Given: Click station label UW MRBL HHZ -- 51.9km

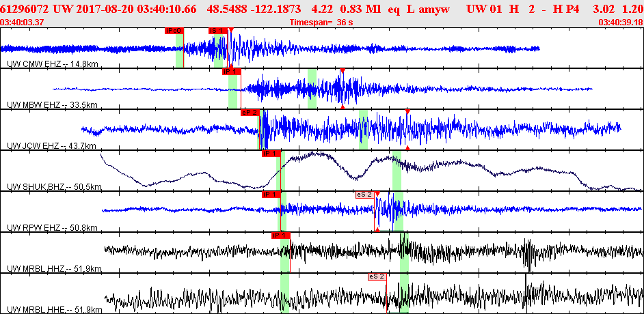Looking at the screenshot, I should [55, 269].
